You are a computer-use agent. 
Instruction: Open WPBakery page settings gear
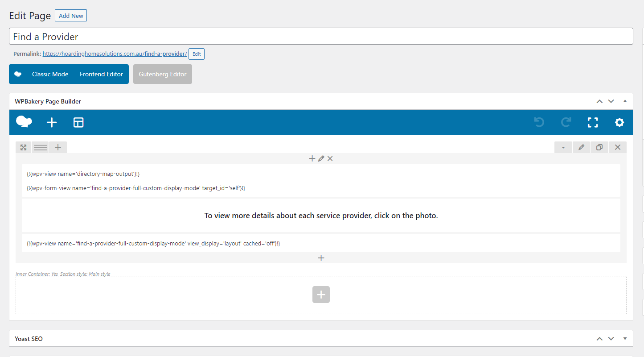[x=619, y=122]
